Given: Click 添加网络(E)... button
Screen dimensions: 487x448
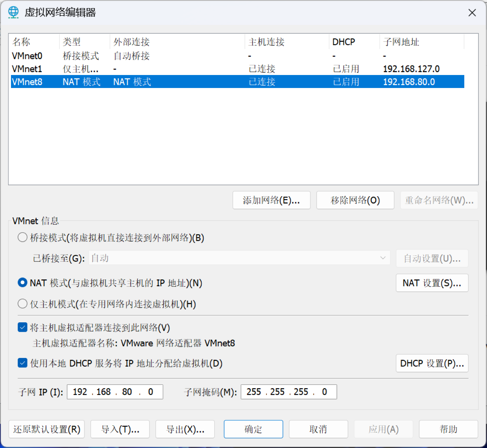Looking at the screenshot, I should point(272,200).
